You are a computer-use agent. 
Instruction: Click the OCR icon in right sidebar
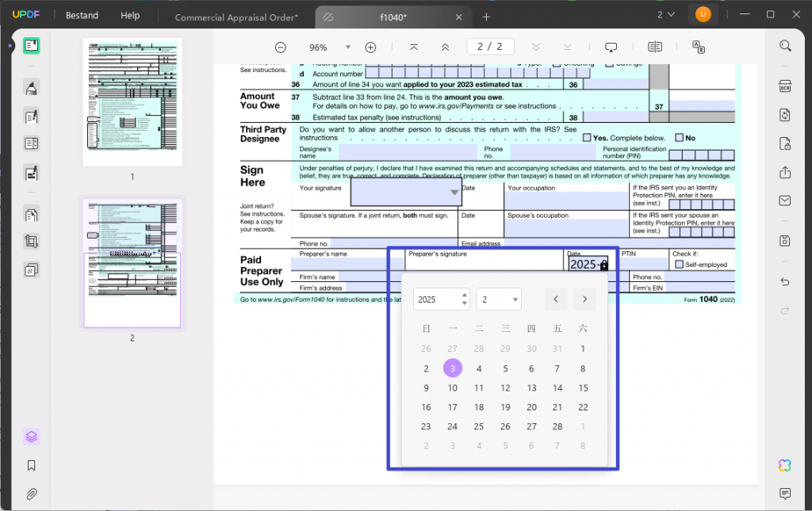[x=785, y=86]
